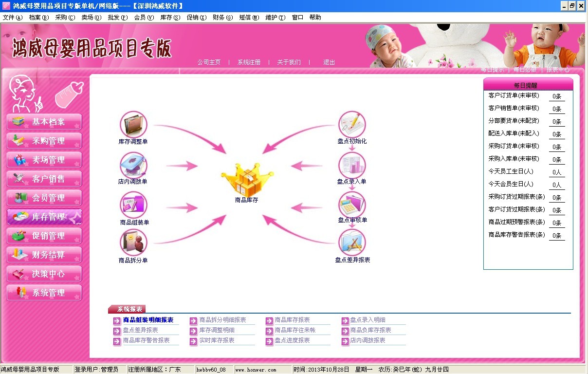
Task: Open the 库存调整单 icon
Action: pos(133,125)
